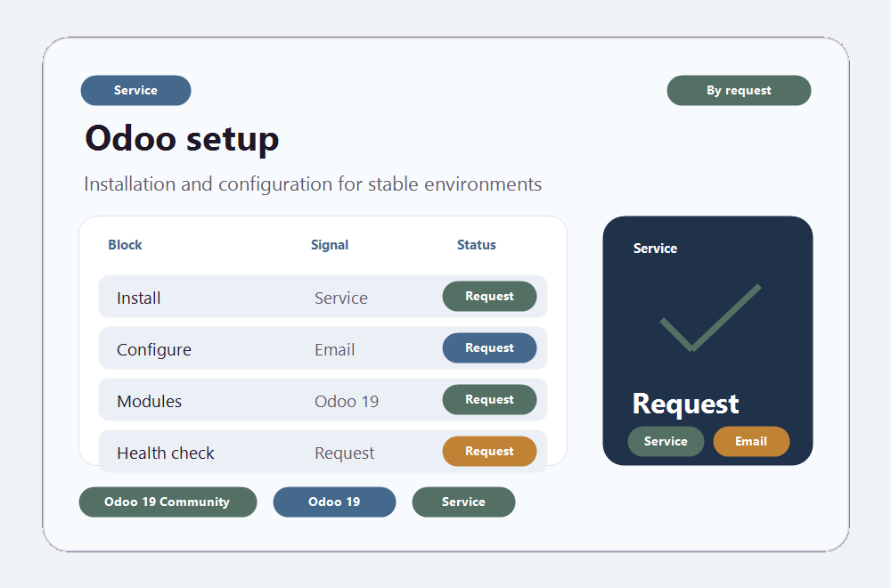The image size is (891, 588).
Task: Click the Odoo setup heading
Action: (182, 139)
